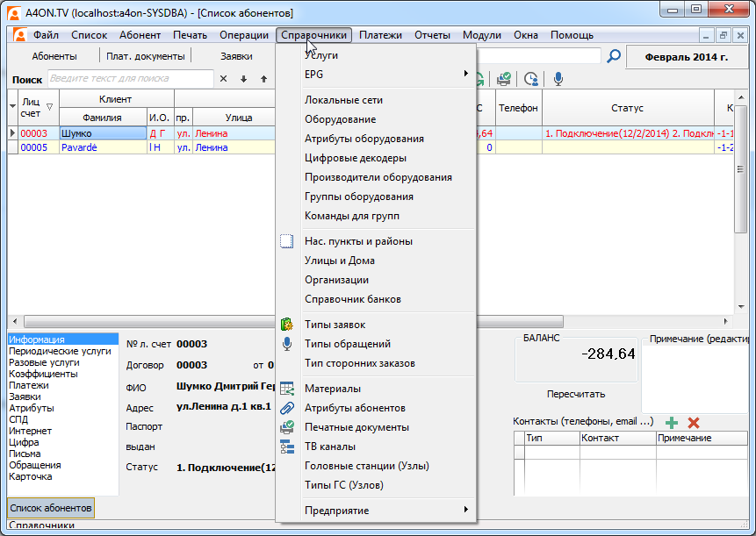Switch to the Плат. документы tab
756x536 pixels.
(145, 56)
